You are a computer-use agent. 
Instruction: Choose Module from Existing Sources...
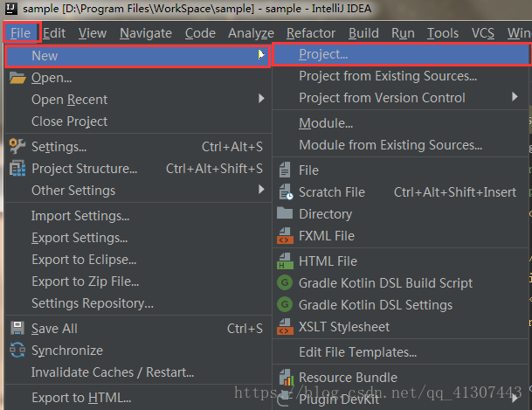[401, 145]
